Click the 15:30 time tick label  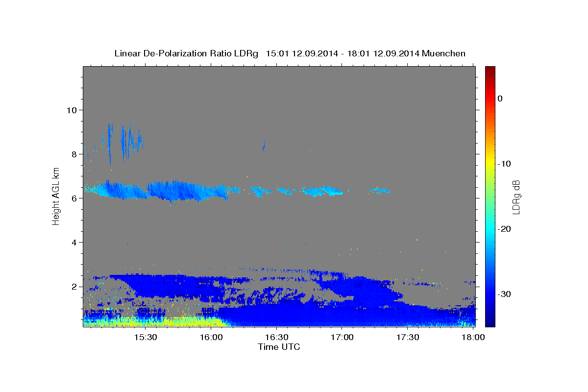coord(145,338)
